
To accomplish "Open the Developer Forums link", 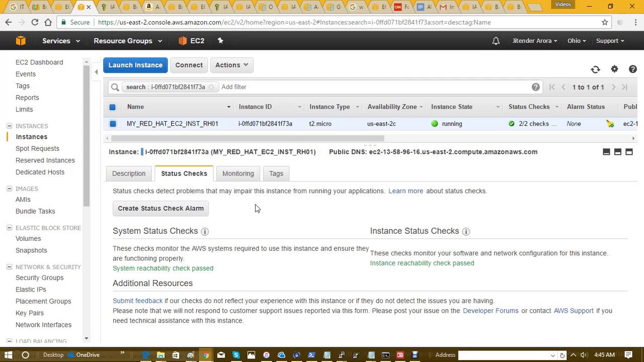I will (491, 311).
